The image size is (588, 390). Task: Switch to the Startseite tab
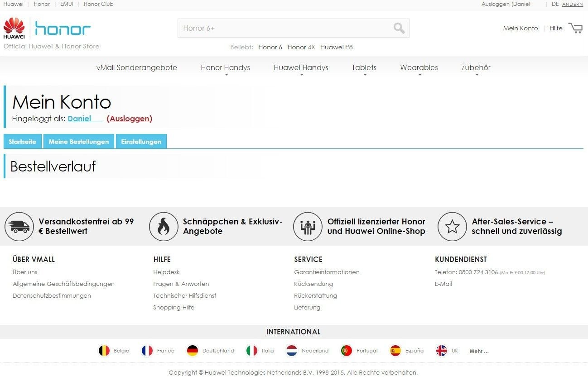point(23,142)
